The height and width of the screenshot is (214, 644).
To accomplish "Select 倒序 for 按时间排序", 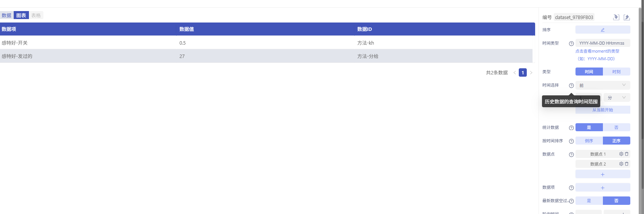I will click(x=589, y=141).
